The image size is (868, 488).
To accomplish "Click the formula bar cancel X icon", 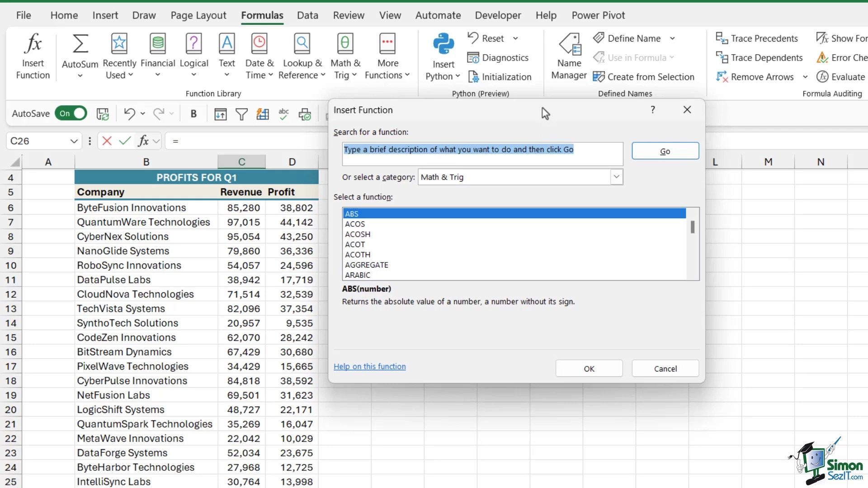I will [x=107, y=141].
